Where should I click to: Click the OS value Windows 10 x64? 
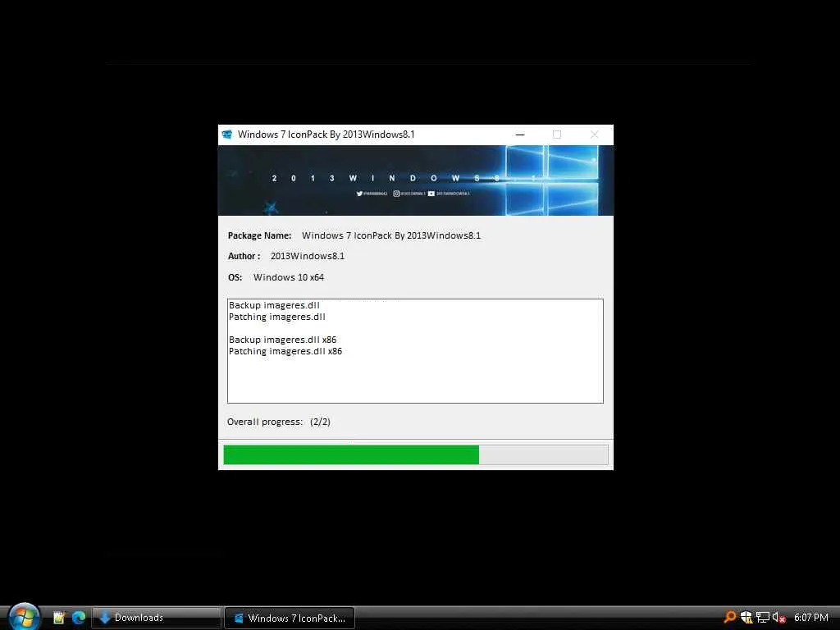tap(289, 277)
